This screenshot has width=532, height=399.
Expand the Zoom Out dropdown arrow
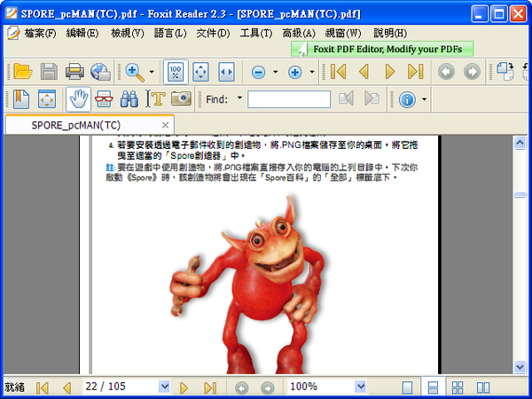pos(276,72)
